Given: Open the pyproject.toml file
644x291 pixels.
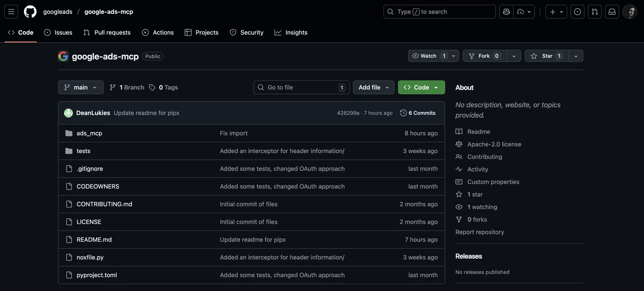Looking at the screenshot, I should 97,275.
